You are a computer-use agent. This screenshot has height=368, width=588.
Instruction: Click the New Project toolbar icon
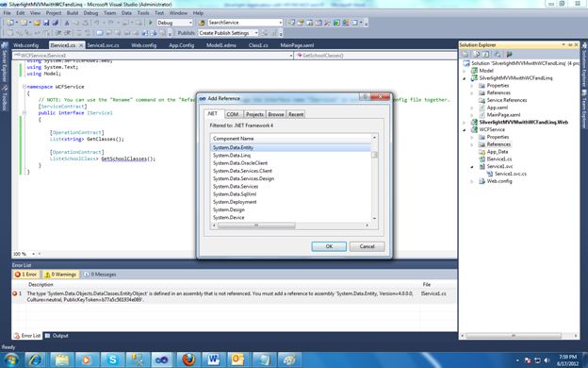tap(10, 23)
